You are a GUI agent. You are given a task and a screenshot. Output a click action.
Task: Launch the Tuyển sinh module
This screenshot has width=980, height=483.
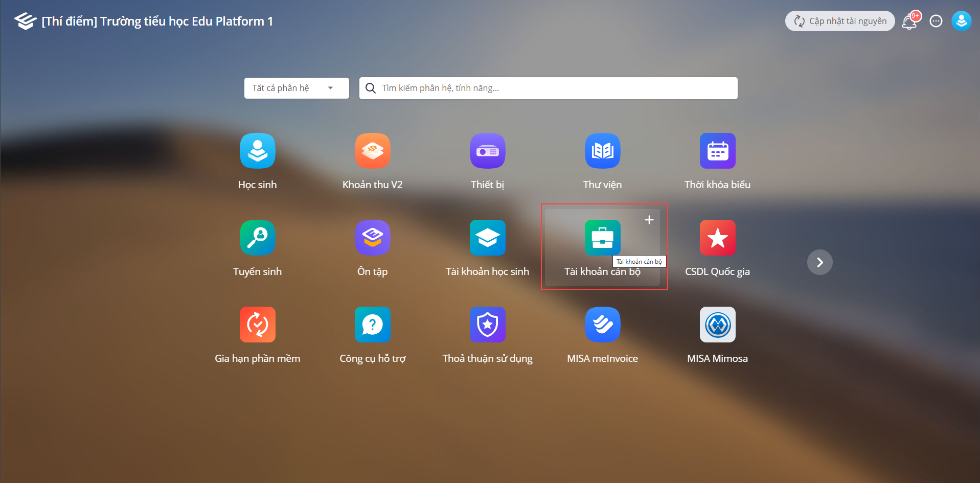click(257, 238)
